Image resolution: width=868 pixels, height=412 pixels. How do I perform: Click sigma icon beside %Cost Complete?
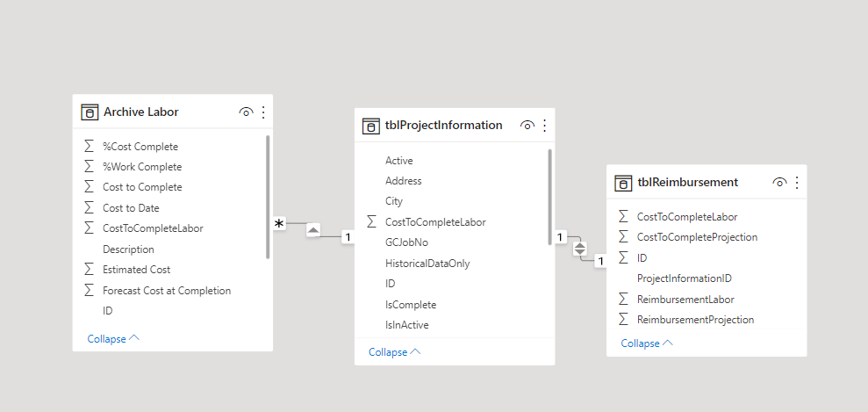point(89,146)
